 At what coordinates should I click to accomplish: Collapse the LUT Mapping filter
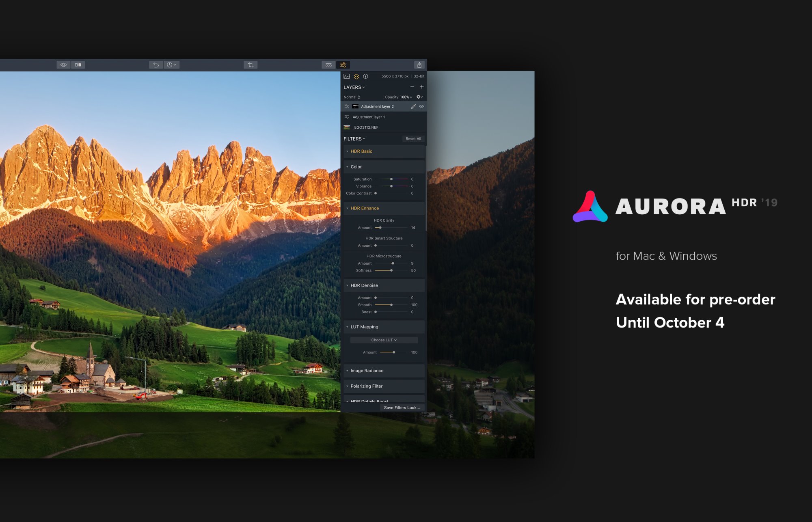384,327
